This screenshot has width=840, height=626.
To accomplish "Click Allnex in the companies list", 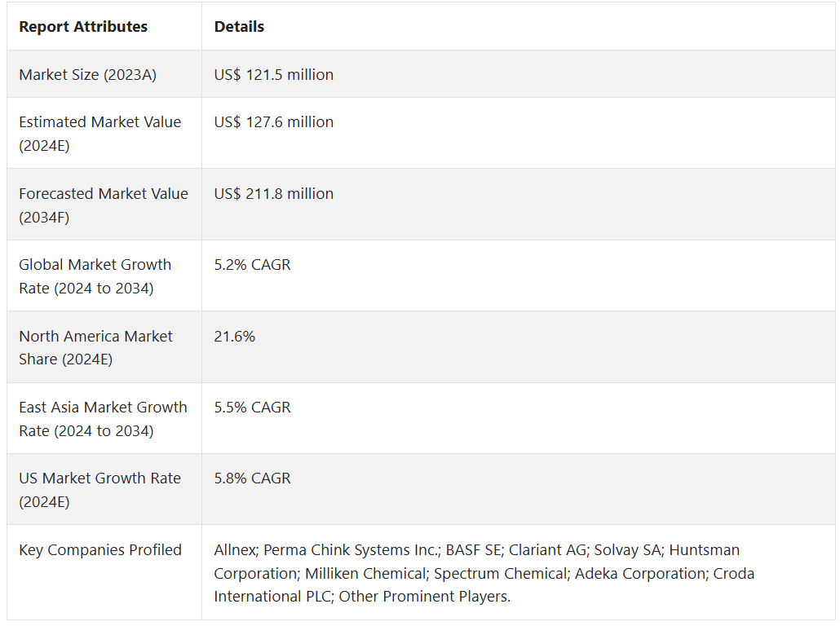I will click(x=235, y=549).
